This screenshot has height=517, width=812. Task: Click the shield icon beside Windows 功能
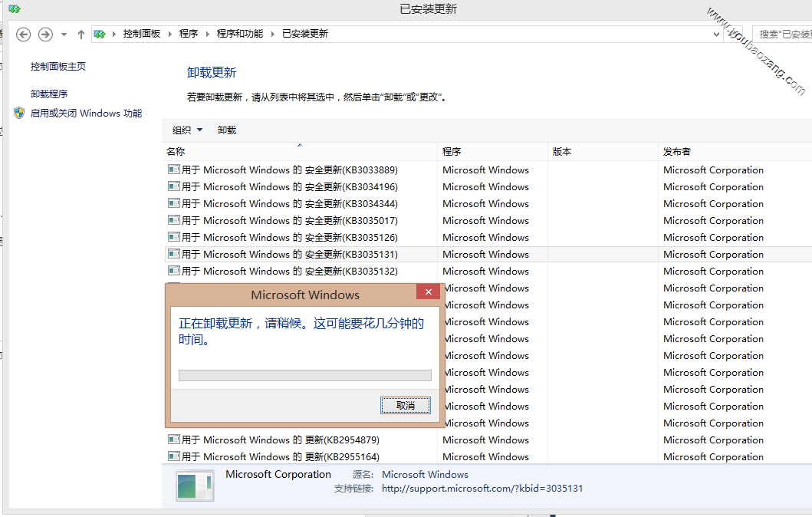click(19, 113)
